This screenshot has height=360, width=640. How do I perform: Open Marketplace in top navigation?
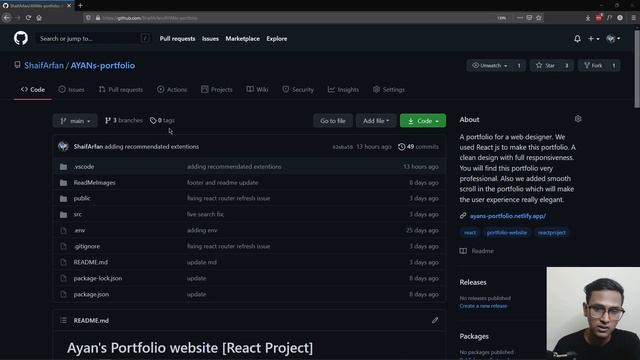click(242, 39)
